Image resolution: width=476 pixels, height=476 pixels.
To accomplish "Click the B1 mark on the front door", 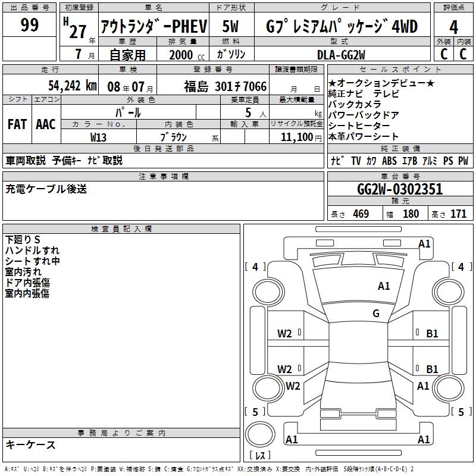I will pos(432,334).
